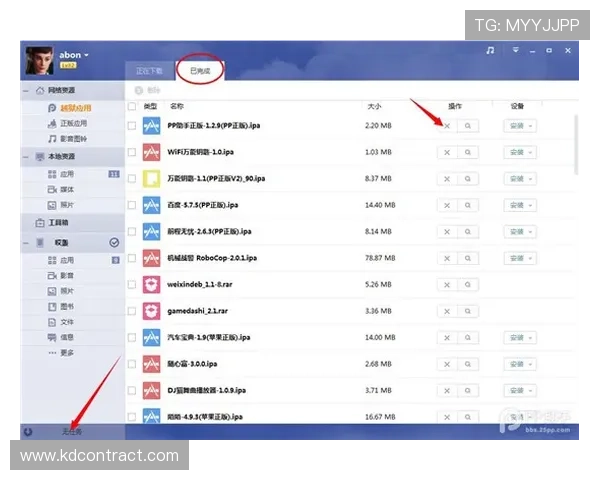
Task: Click the app icon of weixindeb_1.1-8.rar
Action: point(151,284)
